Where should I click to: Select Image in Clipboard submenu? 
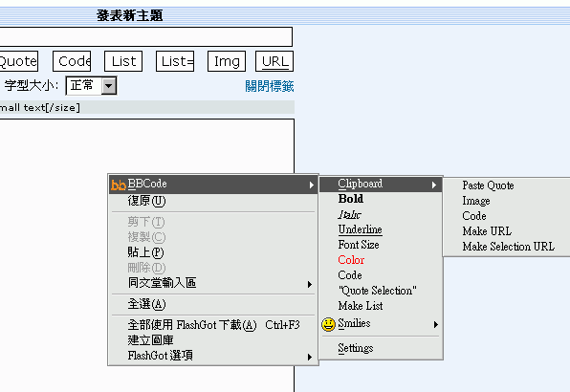click(x=507, y=201)
